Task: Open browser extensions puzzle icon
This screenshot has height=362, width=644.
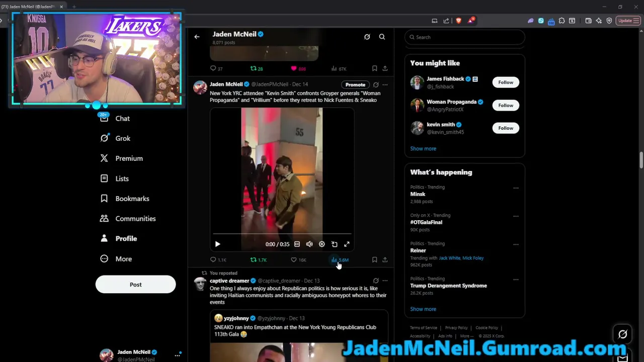Action: [561, 21]
